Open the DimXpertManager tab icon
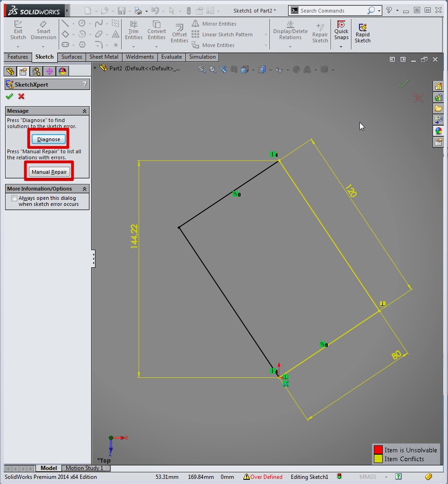 (x=49, y=71)
